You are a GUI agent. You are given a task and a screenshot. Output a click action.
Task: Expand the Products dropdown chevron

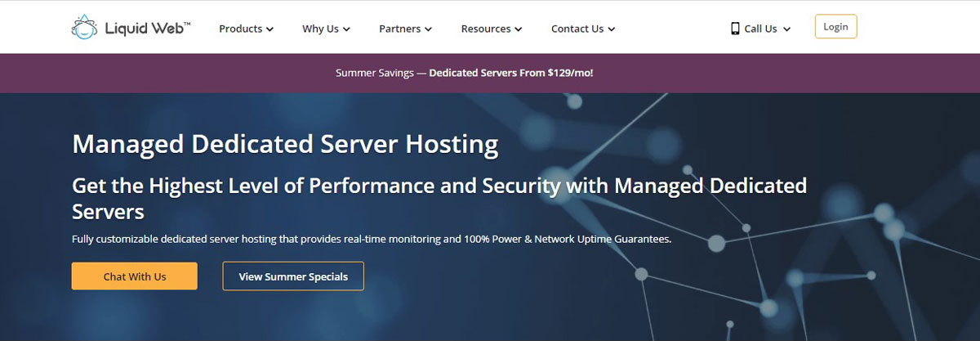[x=269, y=29]
